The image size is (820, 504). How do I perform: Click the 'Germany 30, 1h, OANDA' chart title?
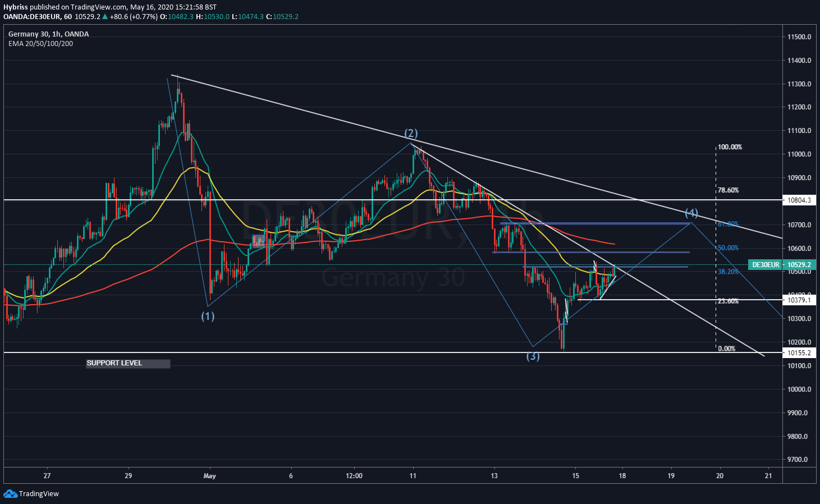tap(48, 34)
